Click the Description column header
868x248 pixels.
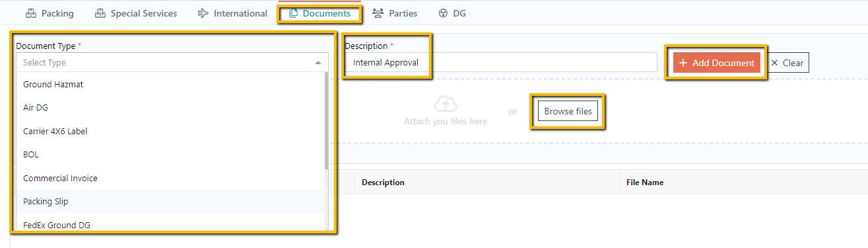click(x=383, y=182)
